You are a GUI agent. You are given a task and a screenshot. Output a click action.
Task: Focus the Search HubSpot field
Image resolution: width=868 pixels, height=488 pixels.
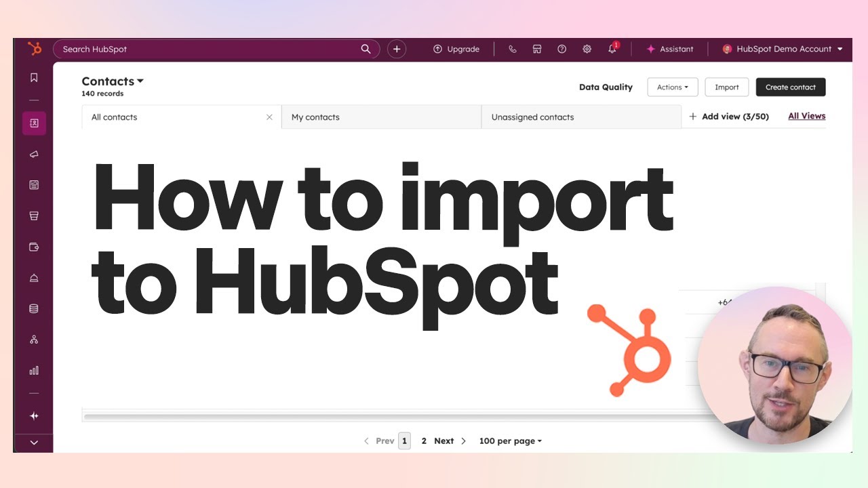coord(216,49)
